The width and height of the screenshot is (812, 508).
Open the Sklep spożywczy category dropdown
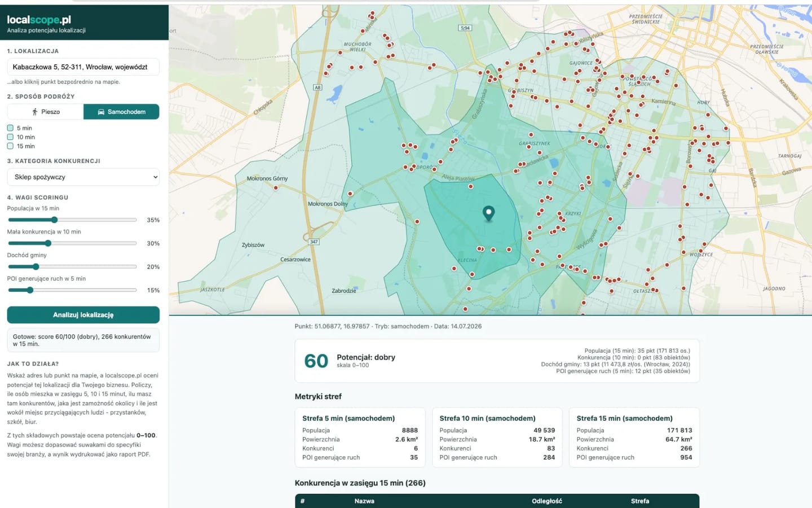83,177
